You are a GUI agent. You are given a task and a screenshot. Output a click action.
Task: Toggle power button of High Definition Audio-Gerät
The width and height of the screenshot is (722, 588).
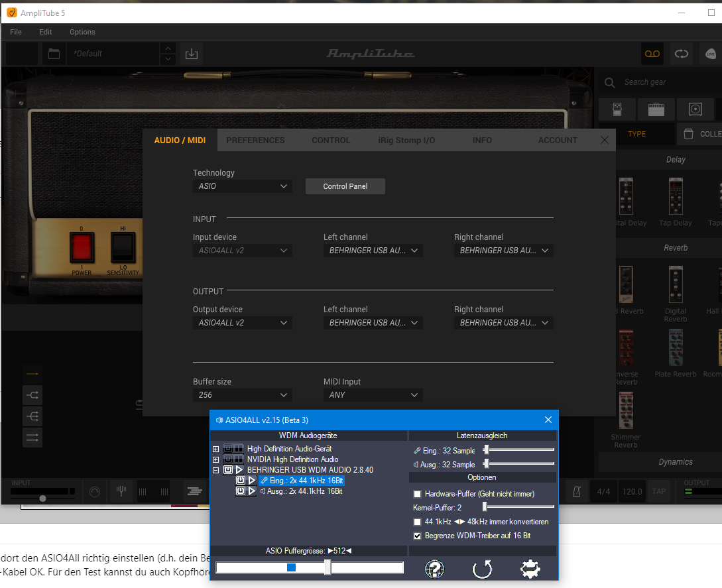tap(228, 449)
